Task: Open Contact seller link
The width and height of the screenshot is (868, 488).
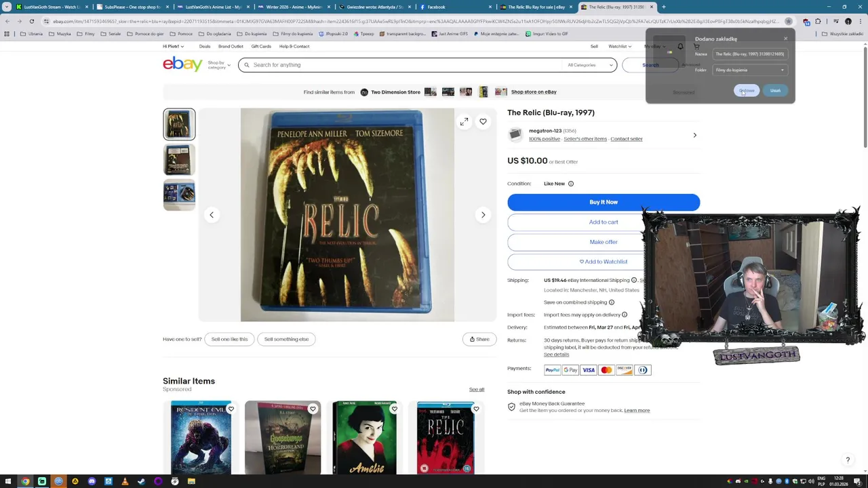Action: pos(626,139)
